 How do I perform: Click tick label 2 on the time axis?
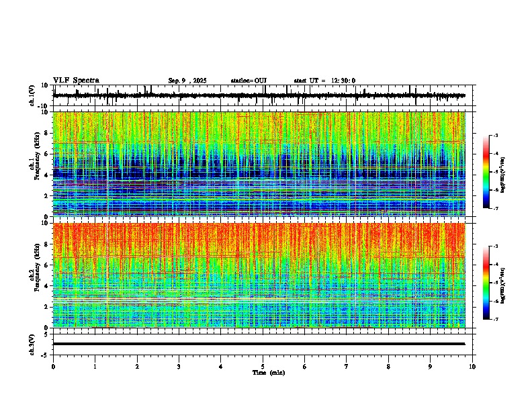coord(137,367)
